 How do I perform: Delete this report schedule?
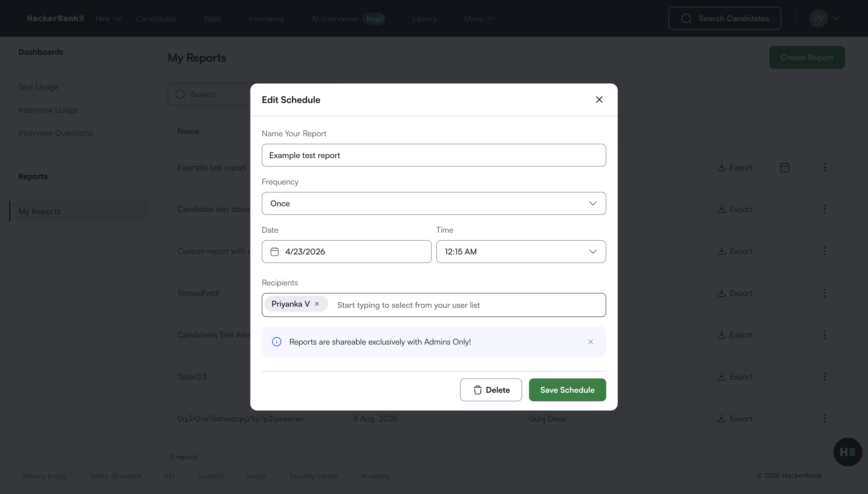pyautogui.click(x=491, y=390)
